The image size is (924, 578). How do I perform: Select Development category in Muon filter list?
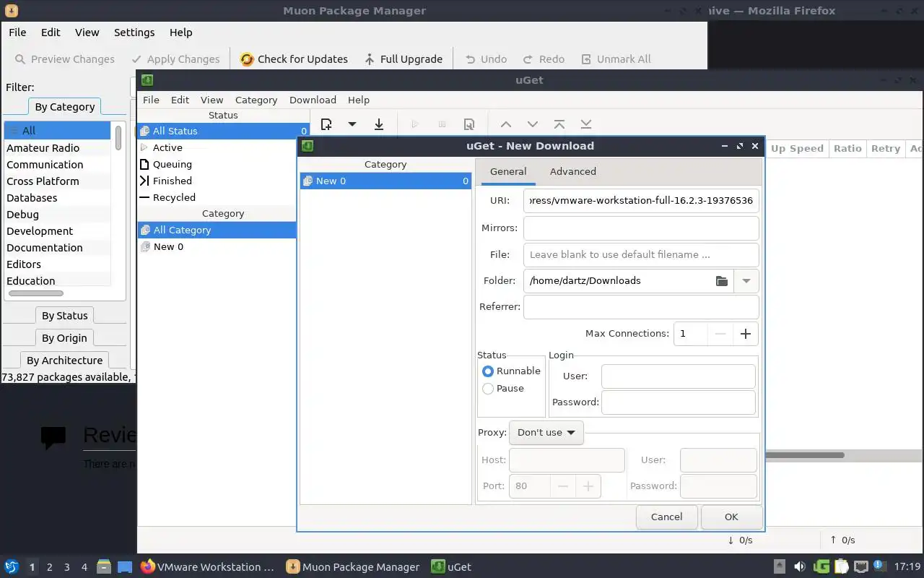click(x=57, y=231)
